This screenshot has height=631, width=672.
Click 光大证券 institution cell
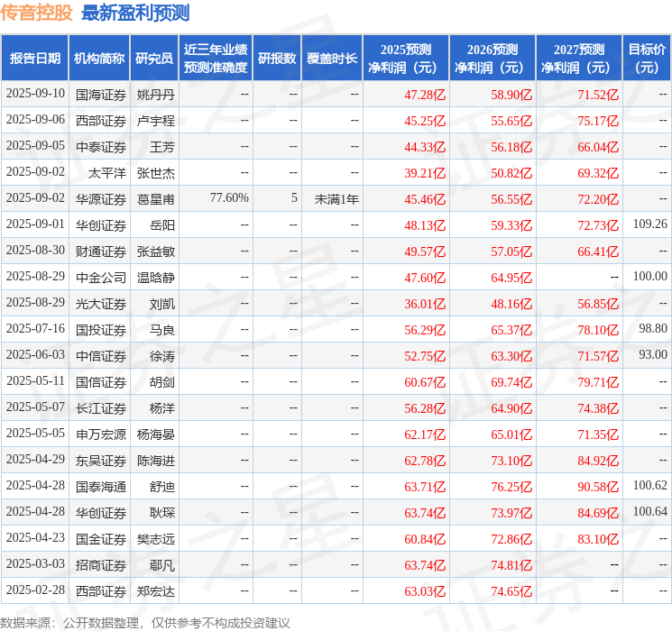point(101,304)
